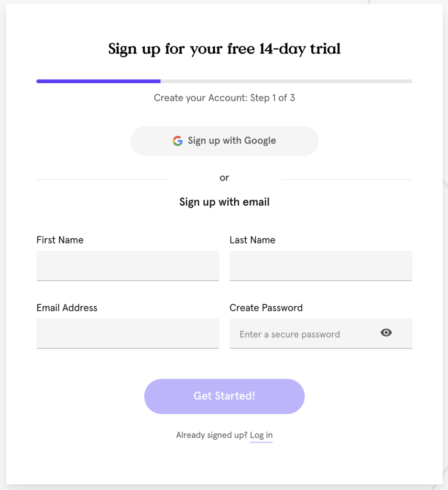This screenshot has width=448, height=490.
Task: Click into the Last Name field
Action: click(321, 266)
